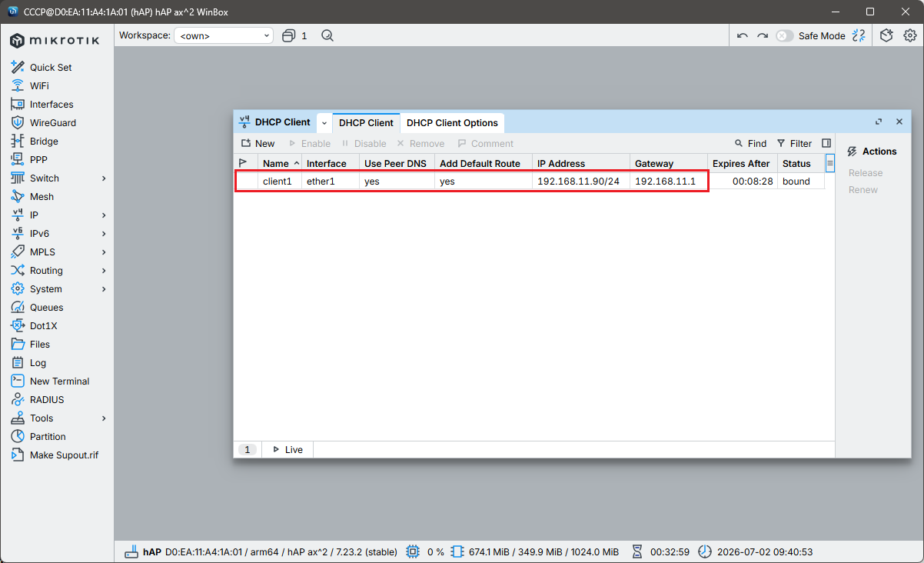The width and height of the screenshot is (924, 563).
Task: Click the Find button
Action: (750, 143)
